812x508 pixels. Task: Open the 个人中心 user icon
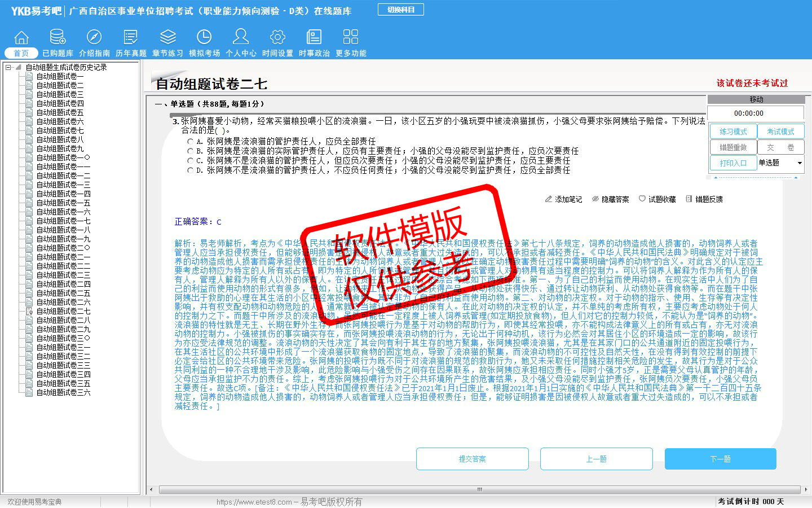tap(241, 38)
